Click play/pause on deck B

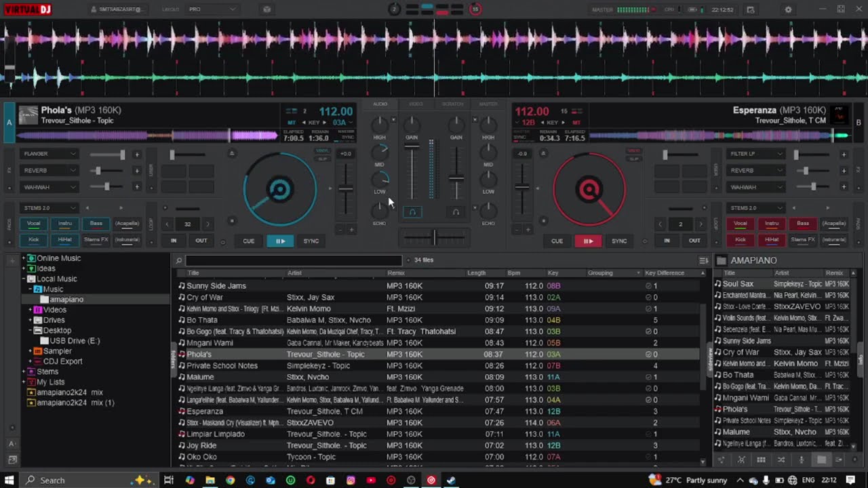588,241
